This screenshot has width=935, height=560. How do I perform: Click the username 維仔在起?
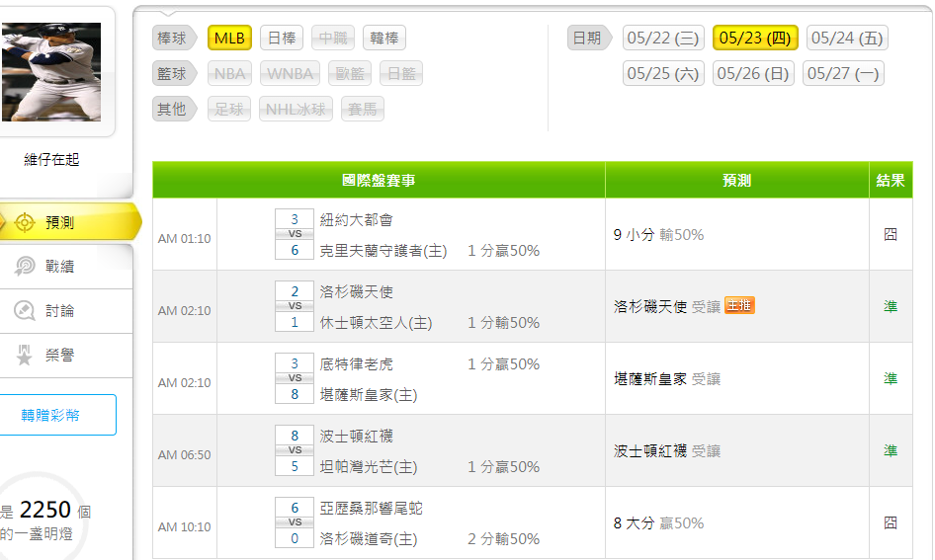tap(51, 159)
